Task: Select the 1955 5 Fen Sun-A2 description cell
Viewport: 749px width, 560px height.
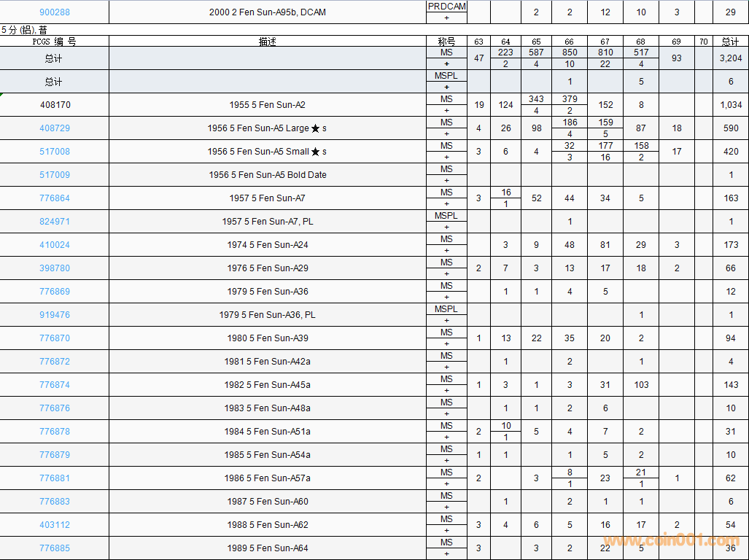Action: point(268,105)
